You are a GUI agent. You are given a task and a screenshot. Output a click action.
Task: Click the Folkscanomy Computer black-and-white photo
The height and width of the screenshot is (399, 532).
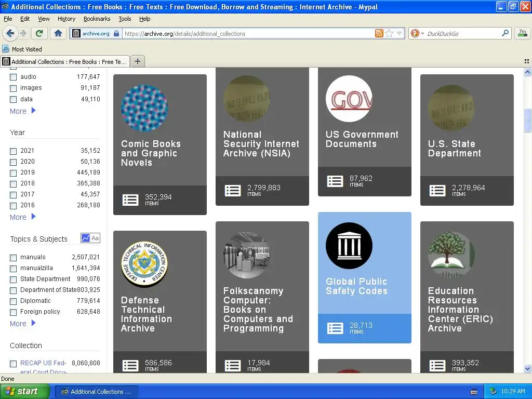tap(247, 255)
